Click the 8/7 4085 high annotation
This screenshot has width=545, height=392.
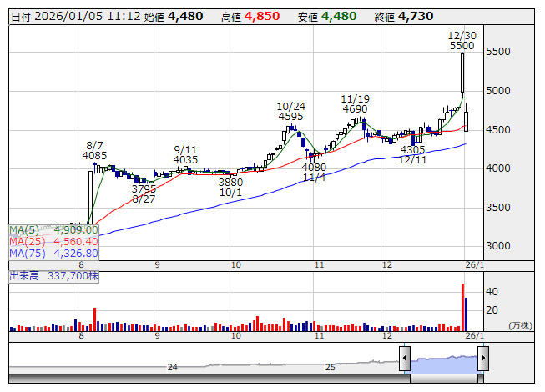point(94,150)
